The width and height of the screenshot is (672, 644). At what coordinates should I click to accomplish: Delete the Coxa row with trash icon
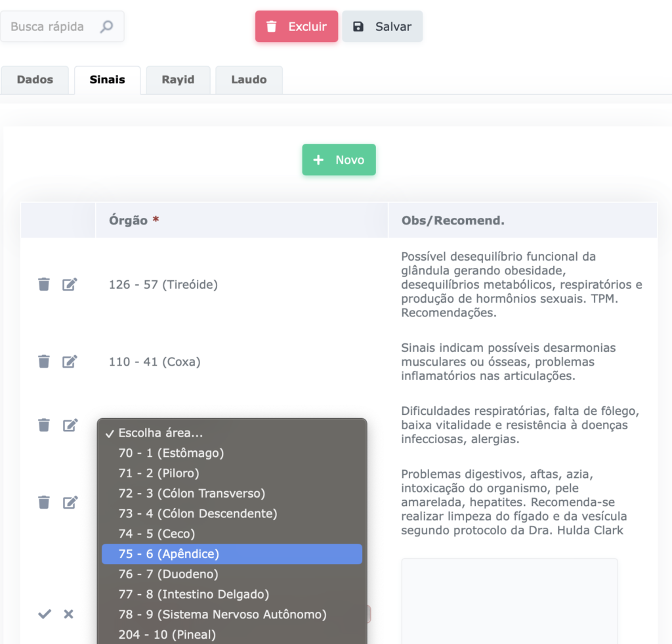click(44, 361)
